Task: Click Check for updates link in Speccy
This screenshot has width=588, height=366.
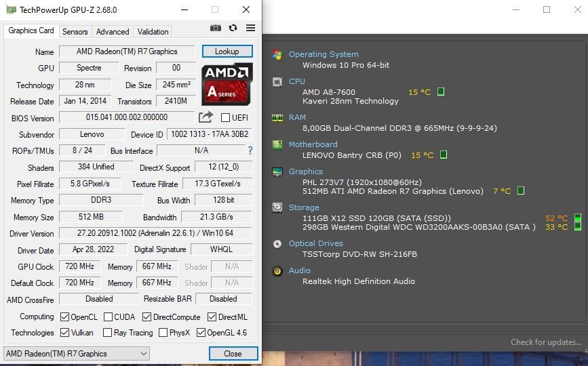Action: pyautogui.click(x=546, y=342)
